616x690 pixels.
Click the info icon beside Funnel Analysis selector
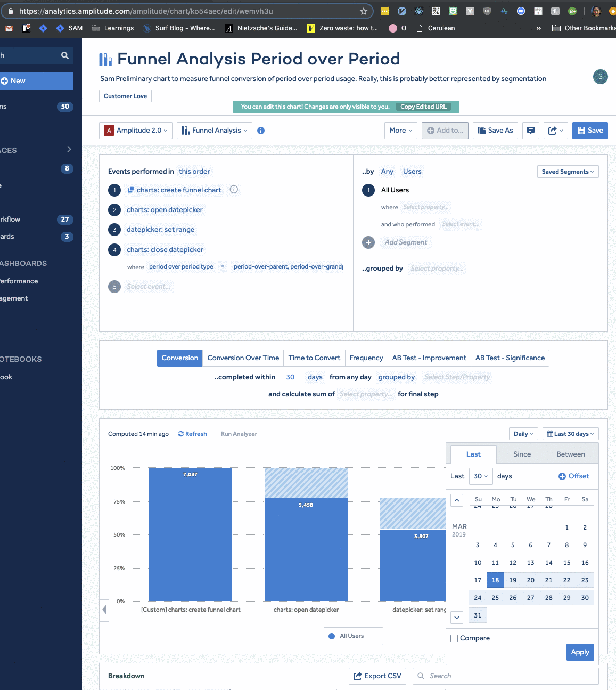pos(261,130)
